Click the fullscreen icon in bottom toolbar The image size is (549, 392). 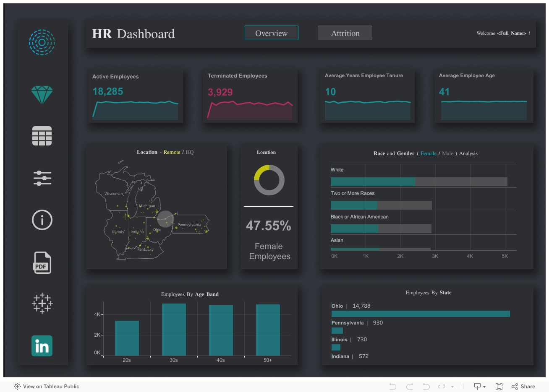499,386
